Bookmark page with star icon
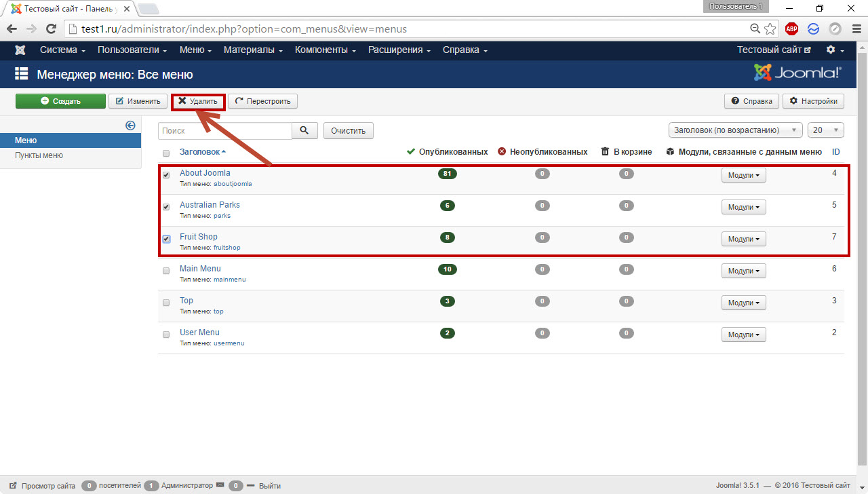This screenshot has width=868, height=494. coord(770,29)
